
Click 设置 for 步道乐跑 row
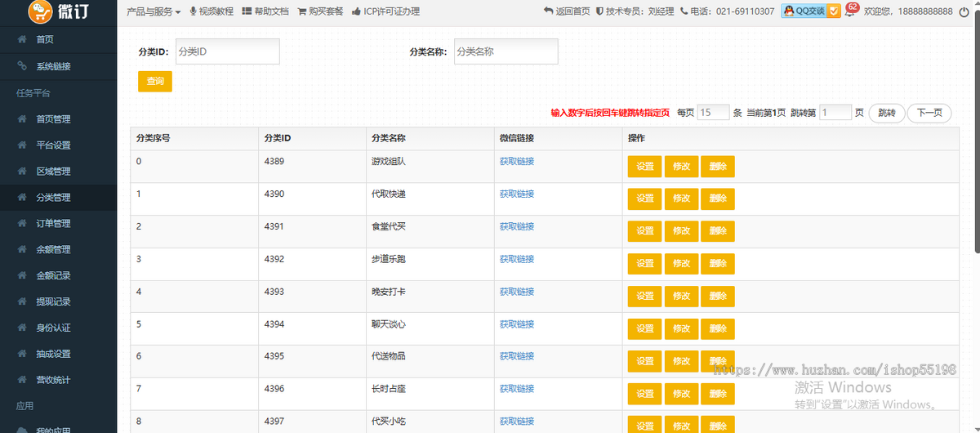[645, 264]
